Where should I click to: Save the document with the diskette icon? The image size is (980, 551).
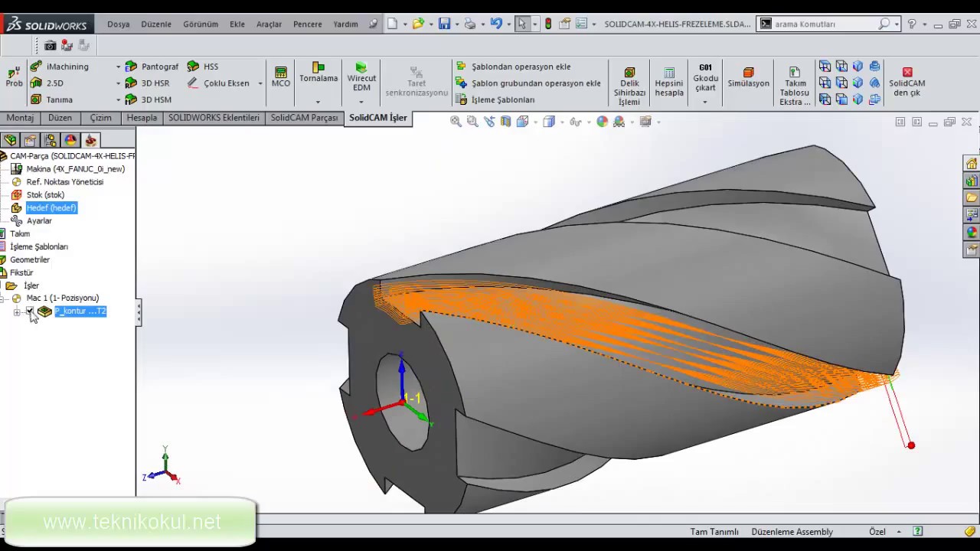point(444,24)
